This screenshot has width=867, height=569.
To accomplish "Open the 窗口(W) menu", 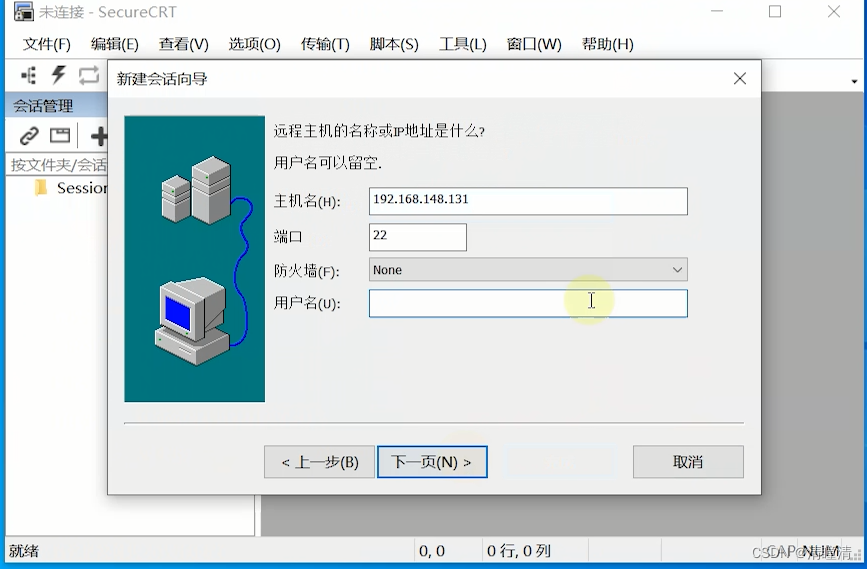I will [x=534, y=44].
